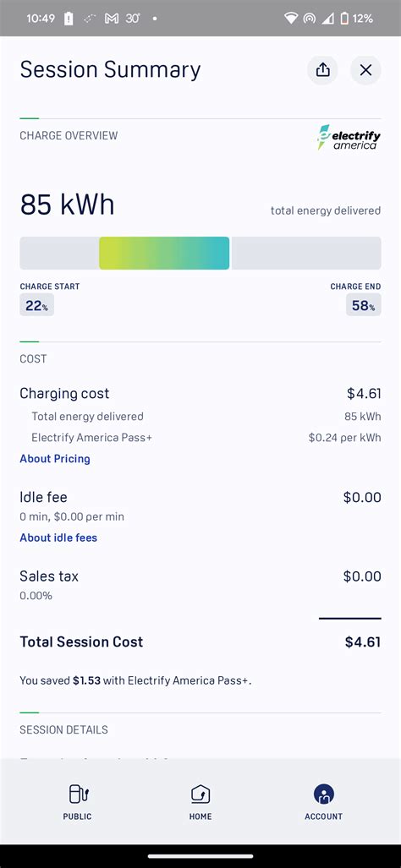Tap the Gmail notification icon in status bar

pyautogui.click(x=112, y=19)
